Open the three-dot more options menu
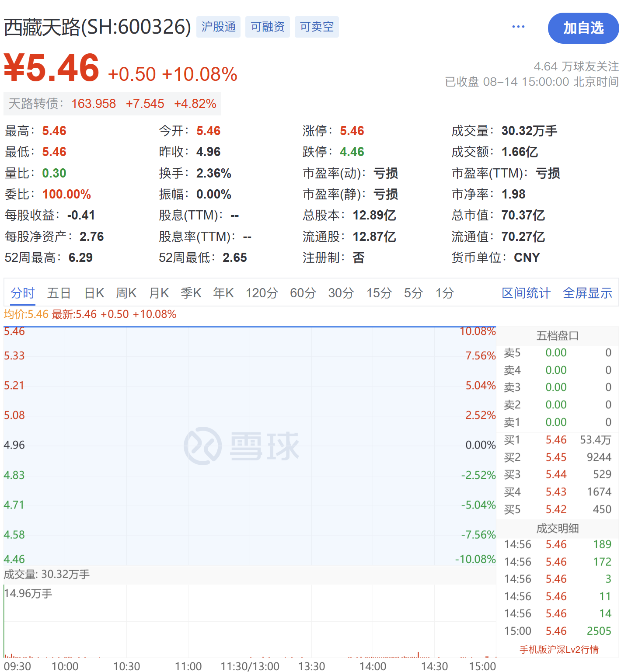Viewport: 621px width, 672px height. coord(518,27)
